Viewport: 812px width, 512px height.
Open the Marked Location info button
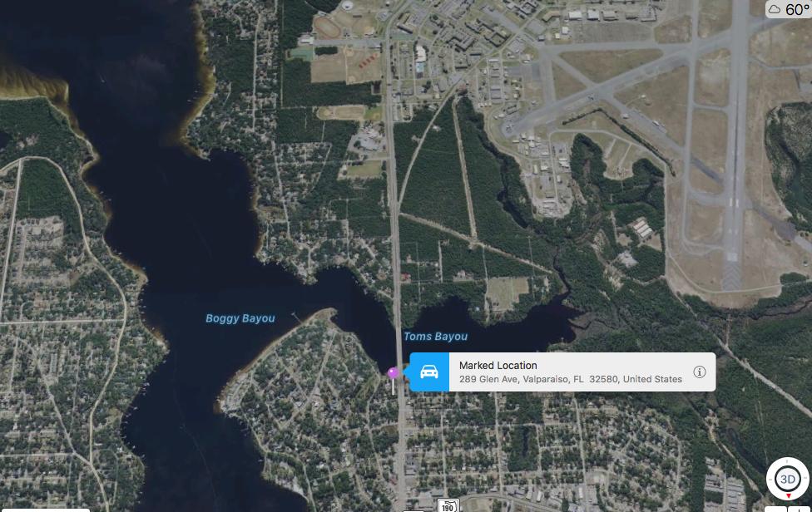pos(699,372)
